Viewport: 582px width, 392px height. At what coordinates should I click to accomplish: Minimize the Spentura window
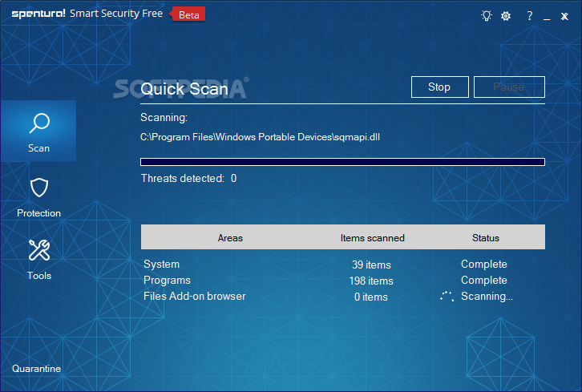point(547,18)
